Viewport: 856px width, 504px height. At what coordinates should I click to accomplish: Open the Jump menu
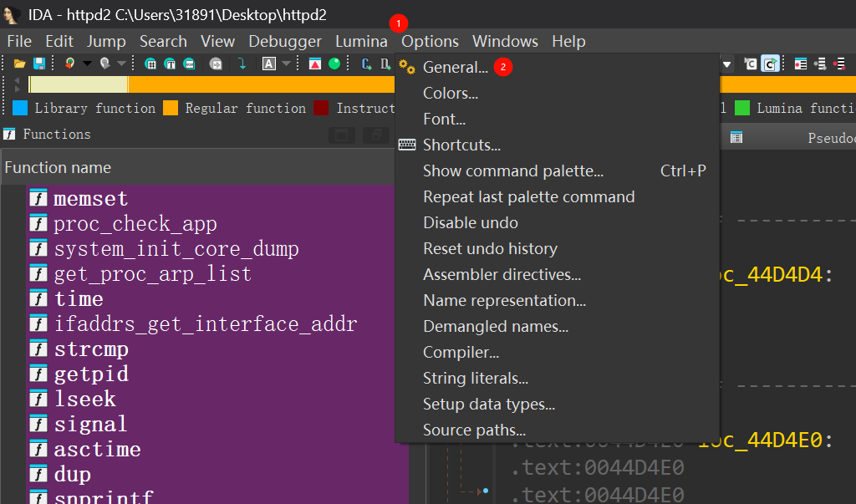[106, 42]
